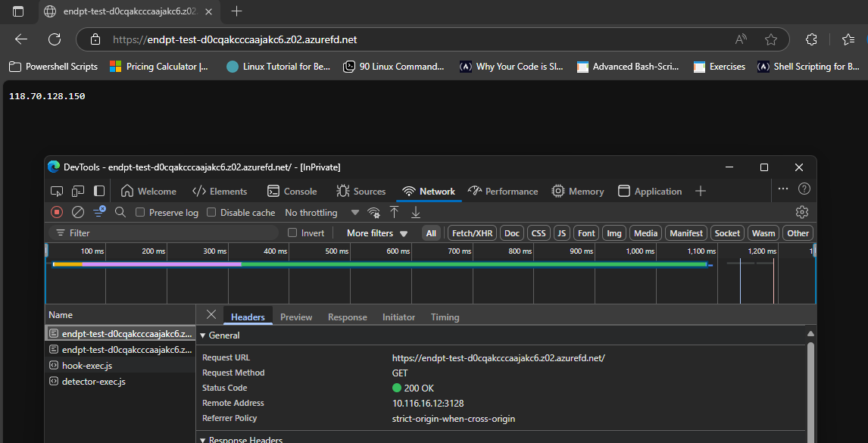The width and height of the screenshot is (868, 443).
Task: Select the All filter type
Action: tap(431, 233)
